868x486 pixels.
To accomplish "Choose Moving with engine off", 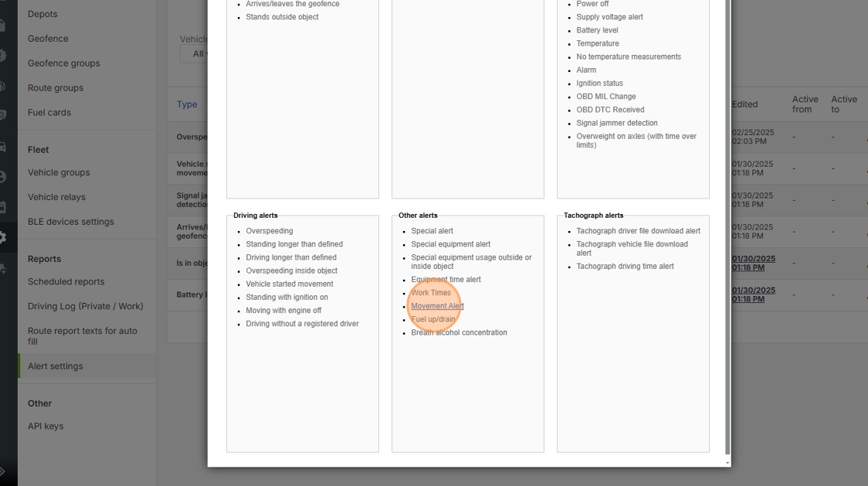I will (x=284, y=311).
